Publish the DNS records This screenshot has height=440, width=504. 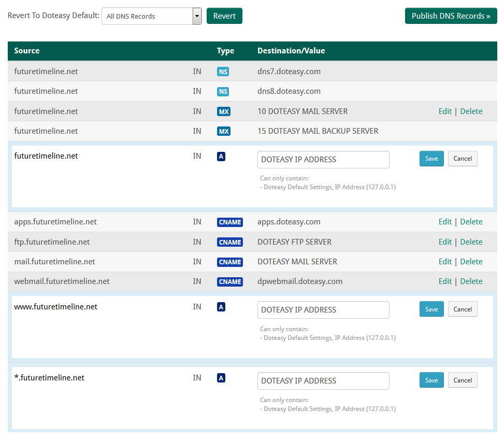pyautogui.click(x=451, y=16)
